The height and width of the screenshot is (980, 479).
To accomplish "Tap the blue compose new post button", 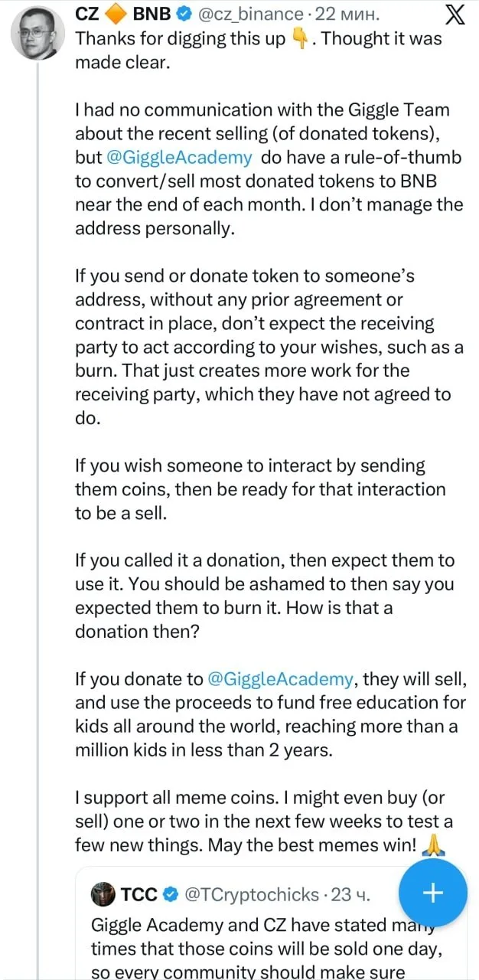I will pyautogui.click(x=433, y=892).
